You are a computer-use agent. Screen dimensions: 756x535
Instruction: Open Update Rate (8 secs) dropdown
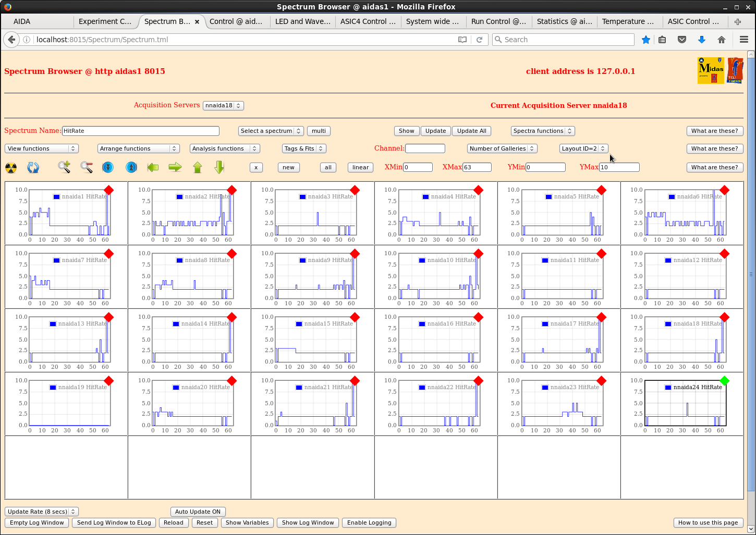coord(42,512)
